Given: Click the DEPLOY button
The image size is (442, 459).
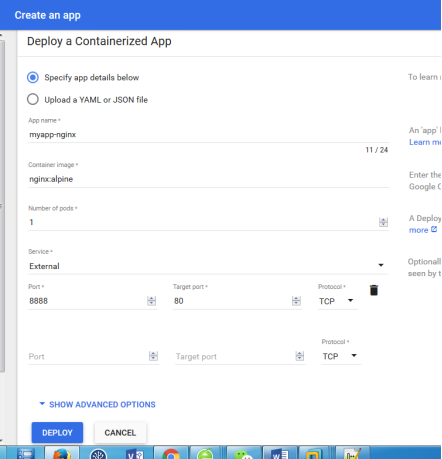Looking at the screenshot, I should [x=57, y=433].
